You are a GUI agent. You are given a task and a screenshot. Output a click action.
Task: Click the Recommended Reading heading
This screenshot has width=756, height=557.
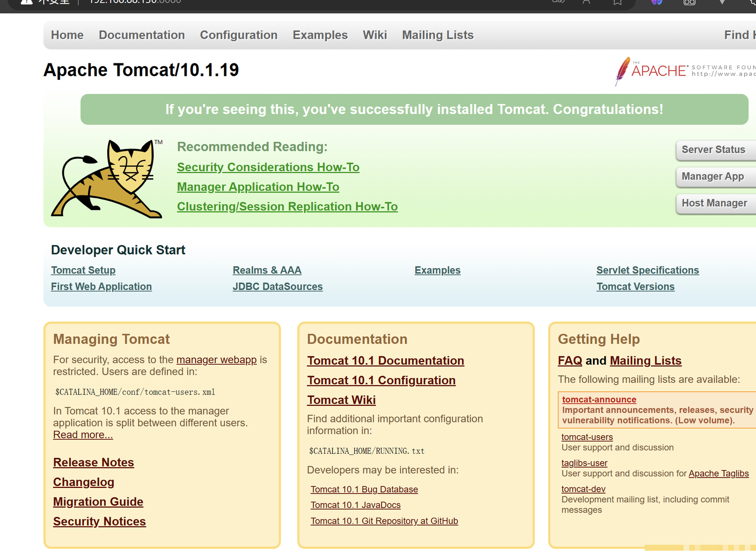pos(252,147)
